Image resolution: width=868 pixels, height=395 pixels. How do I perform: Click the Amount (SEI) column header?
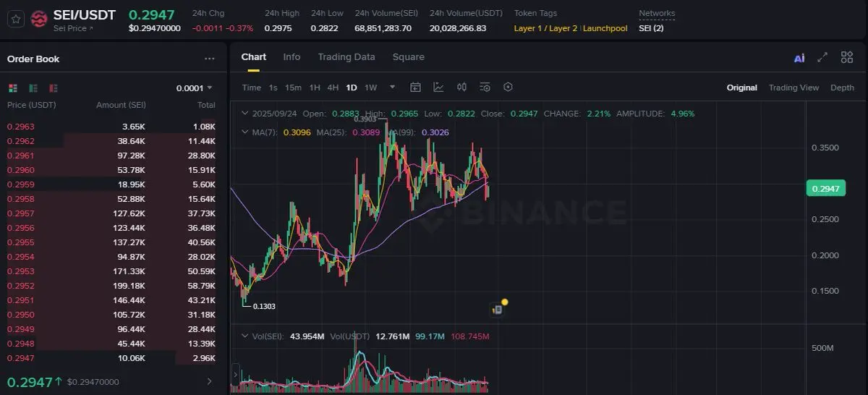click(x=121, y=106)
